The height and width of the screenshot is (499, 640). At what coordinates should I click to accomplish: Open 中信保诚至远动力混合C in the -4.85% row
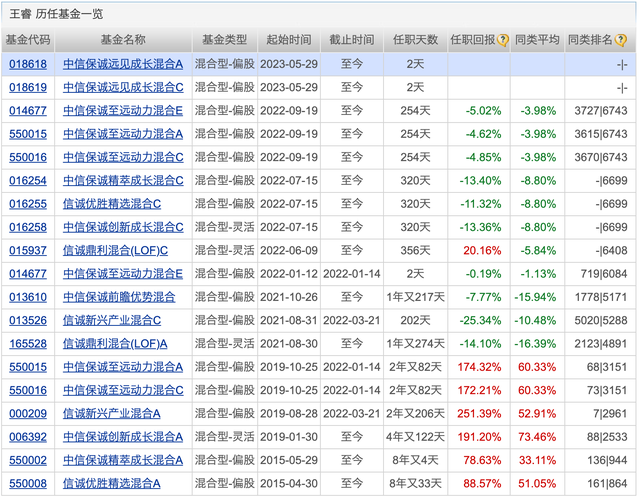(x=123, y=157)
